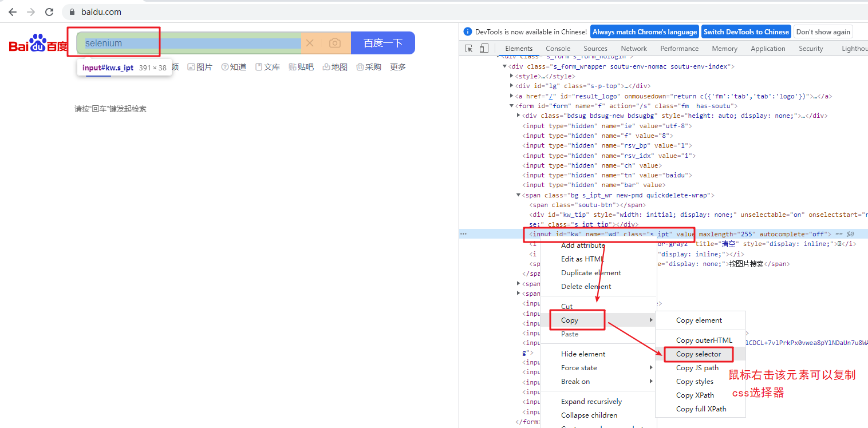
Task: Toggle the device toolbar icon
Action: 484,49
